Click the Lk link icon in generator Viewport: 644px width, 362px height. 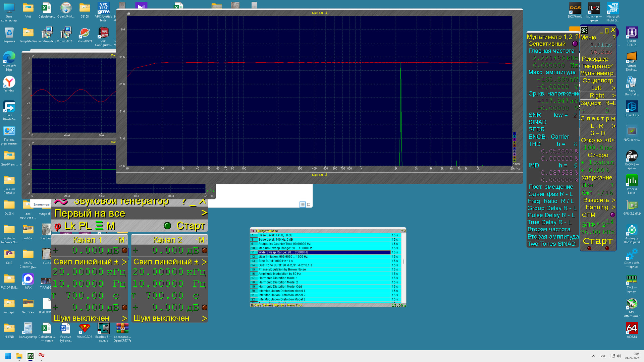70,226
